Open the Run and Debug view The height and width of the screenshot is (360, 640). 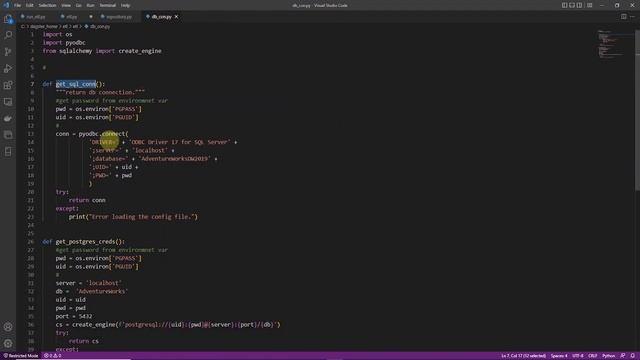click(8, 69)
